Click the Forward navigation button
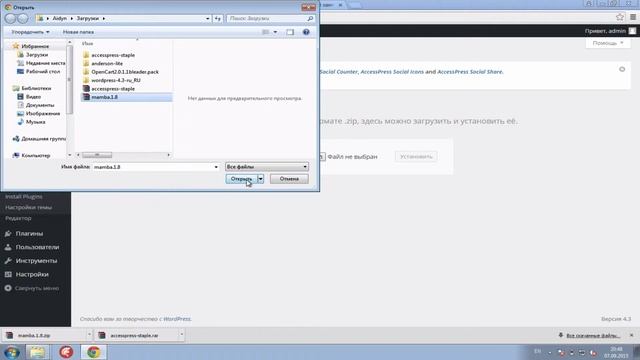The height and width of the screenshot is (360, 640). coord(23,18)
